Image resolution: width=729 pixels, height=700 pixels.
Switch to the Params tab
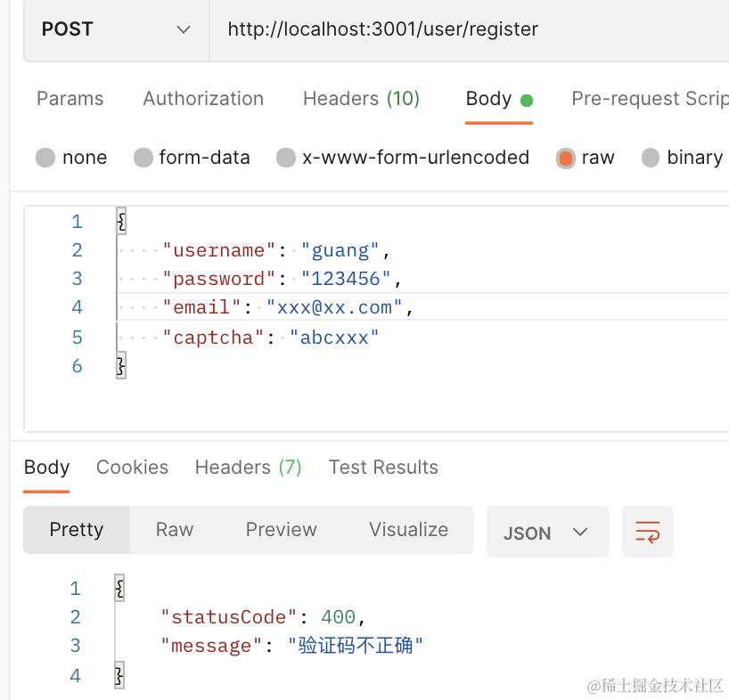click(x=70, y=99)
